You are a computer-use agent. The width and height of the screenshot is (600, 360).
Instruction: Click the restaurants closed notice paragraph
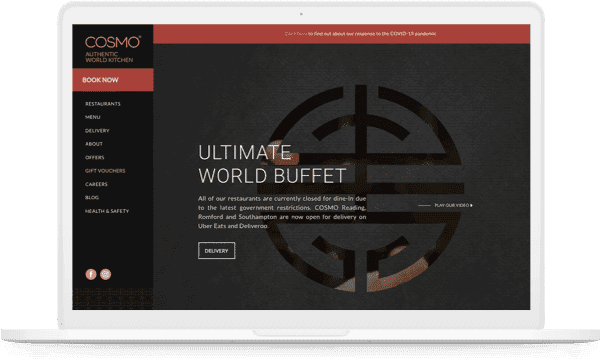pyautogui.click(x=282, y=212)
